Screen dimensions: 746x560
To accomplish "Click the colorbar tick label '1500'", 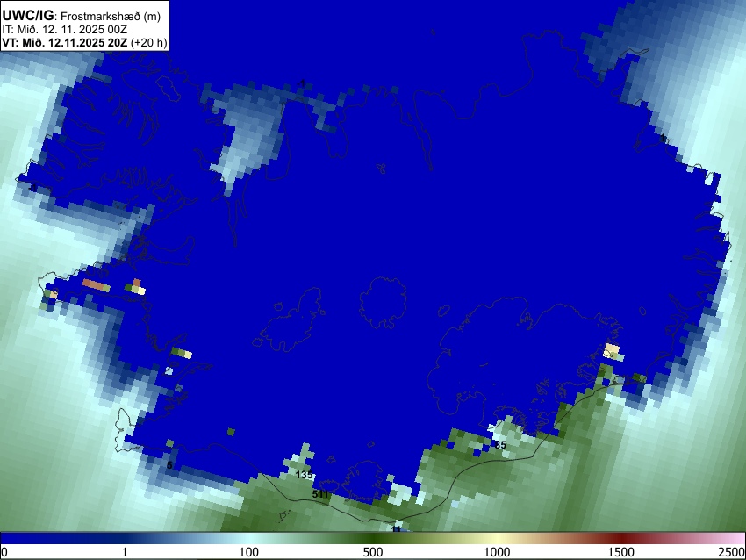I will click(x=621, y=552).
